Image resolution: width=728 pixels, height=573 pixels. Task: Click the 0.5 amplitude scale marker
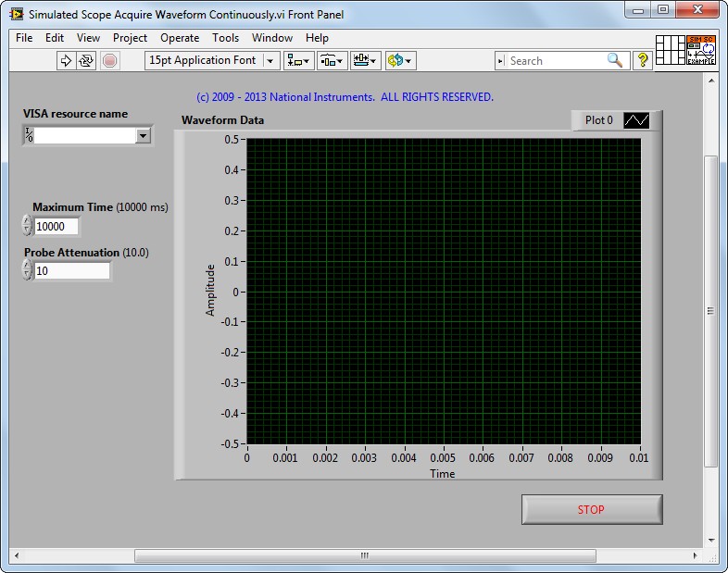[x=232, y=139]
